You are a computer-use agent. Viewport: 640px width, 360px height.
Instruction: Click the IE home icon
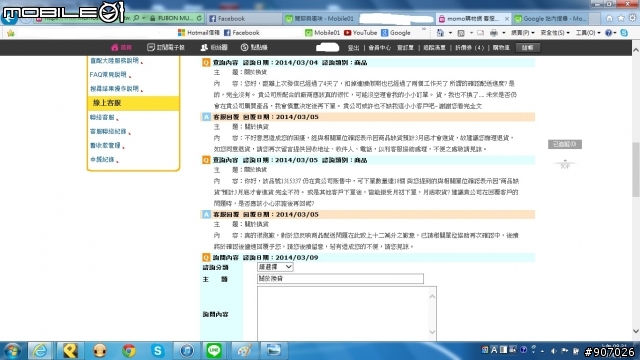coord(609,18)
